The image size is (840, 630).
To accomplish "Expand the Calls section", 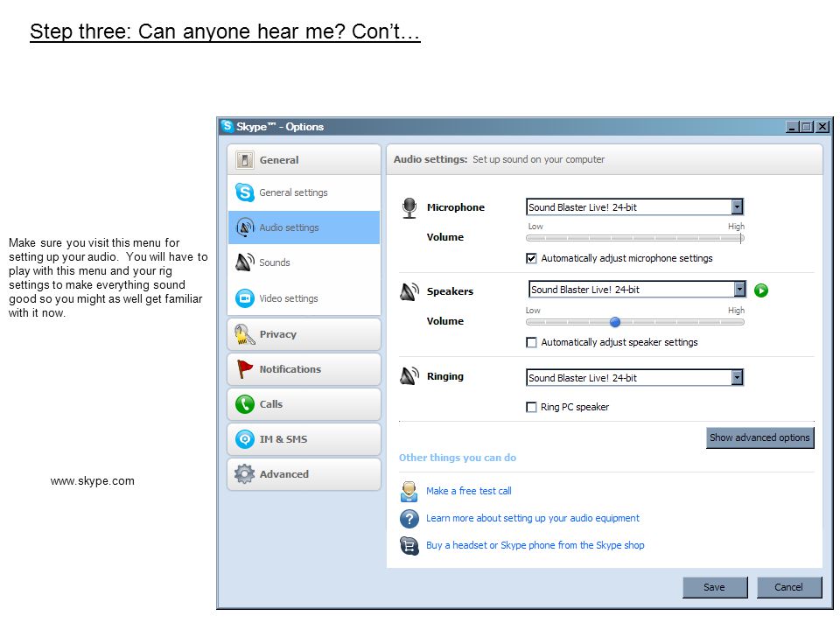I will click(304, 404).
